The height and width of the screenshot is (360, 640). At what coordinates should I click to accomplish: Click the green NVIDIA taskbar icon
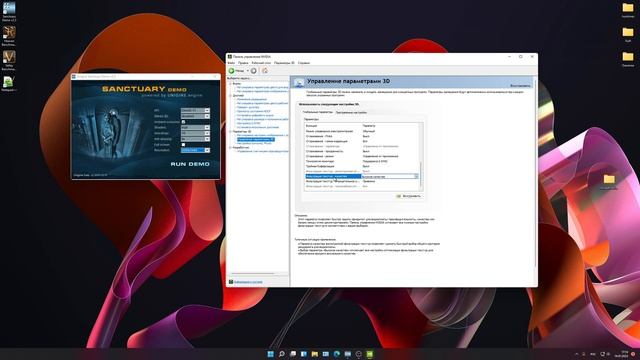369,354
